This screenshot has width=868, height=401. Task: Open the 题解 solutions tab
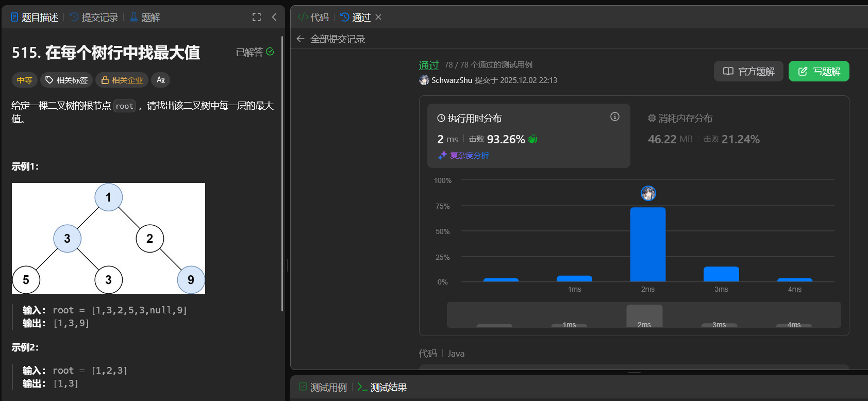pos(145,18)
